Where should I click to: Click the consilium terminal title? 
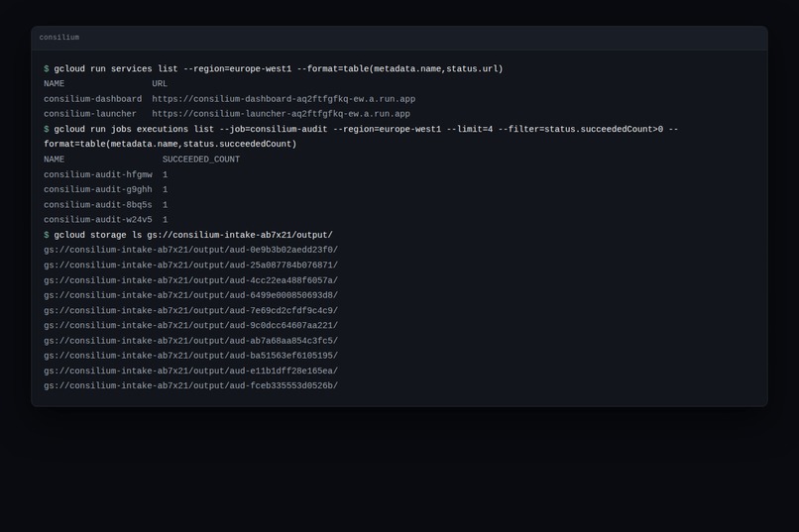point(59,38)
